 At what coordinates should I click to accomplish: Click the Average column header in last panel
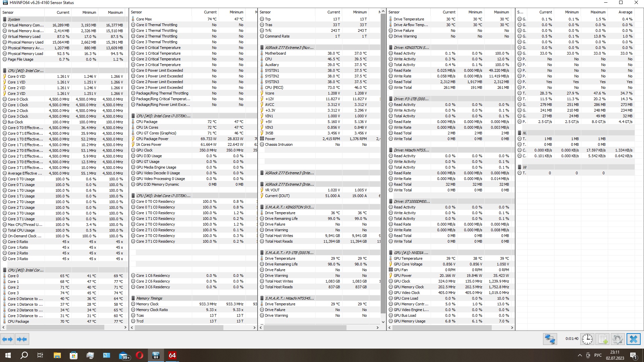click(625, 12)
